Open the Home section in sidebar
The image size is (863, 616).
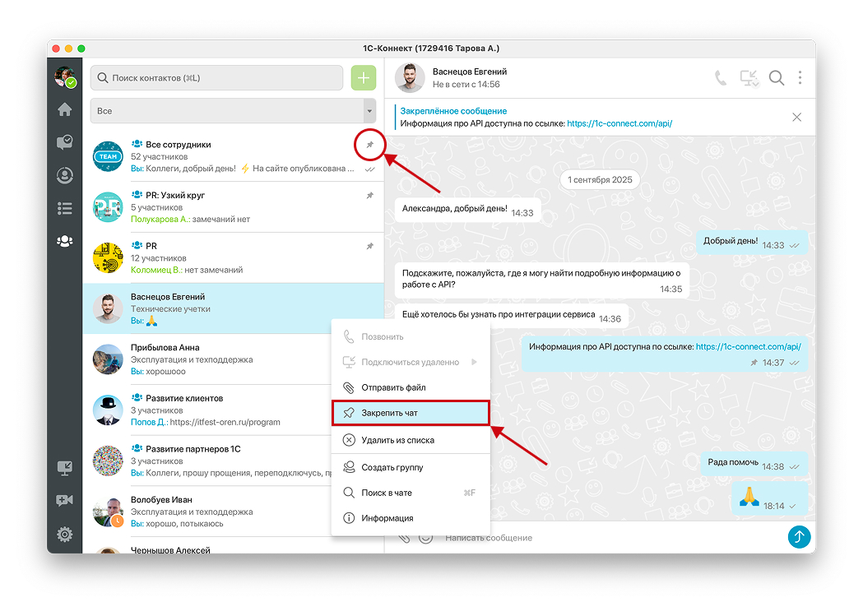[64, 109]
